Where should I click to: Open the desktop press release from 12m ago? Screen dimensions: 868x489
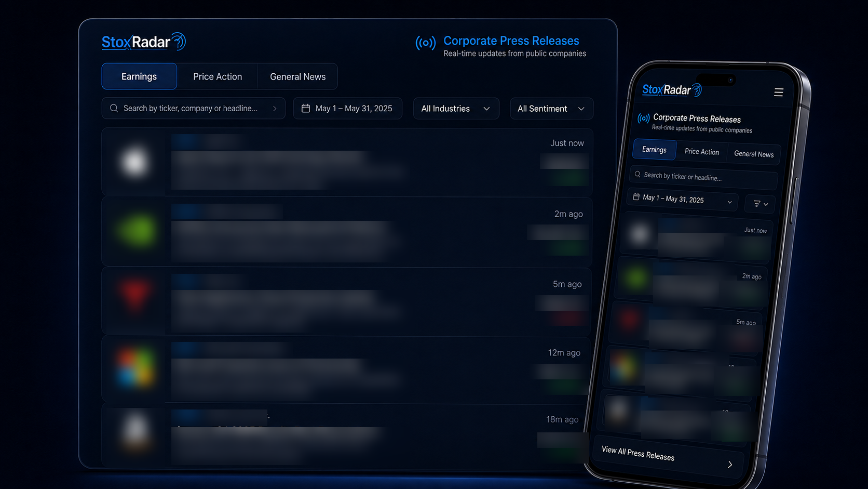(347, 368)
